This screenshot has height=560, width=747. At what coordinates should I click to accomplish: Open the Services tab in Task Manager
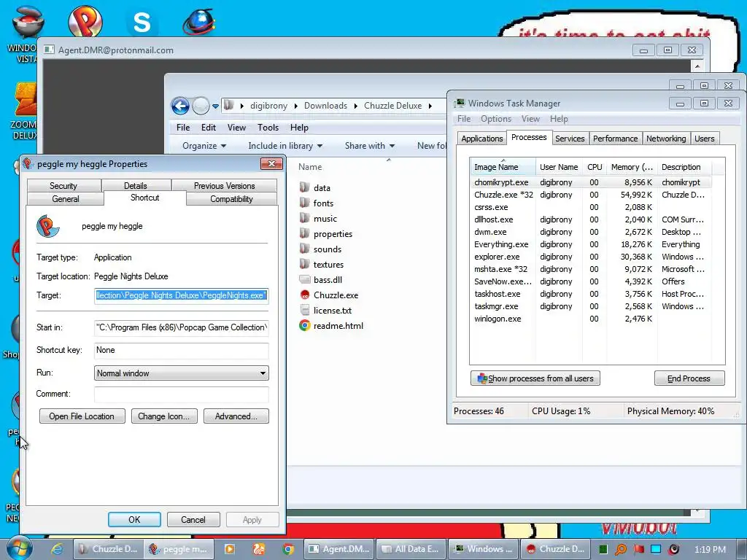(570, 139)
